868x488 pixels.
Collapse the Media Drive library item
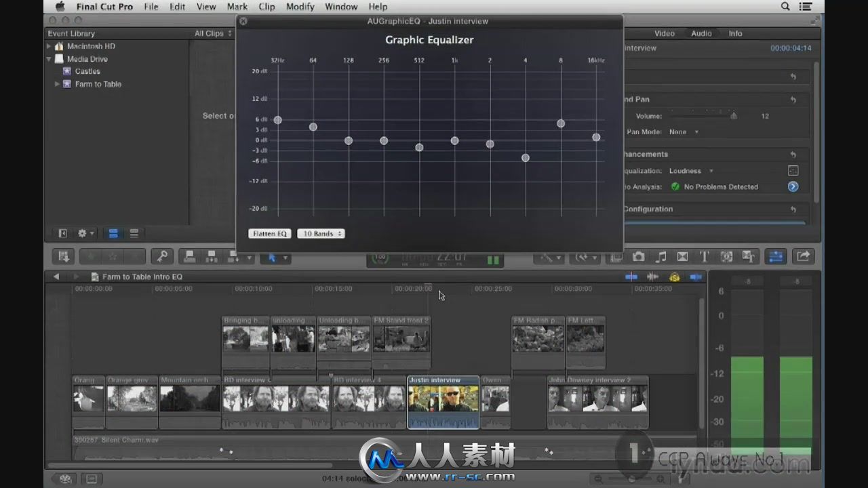(49, 59)
